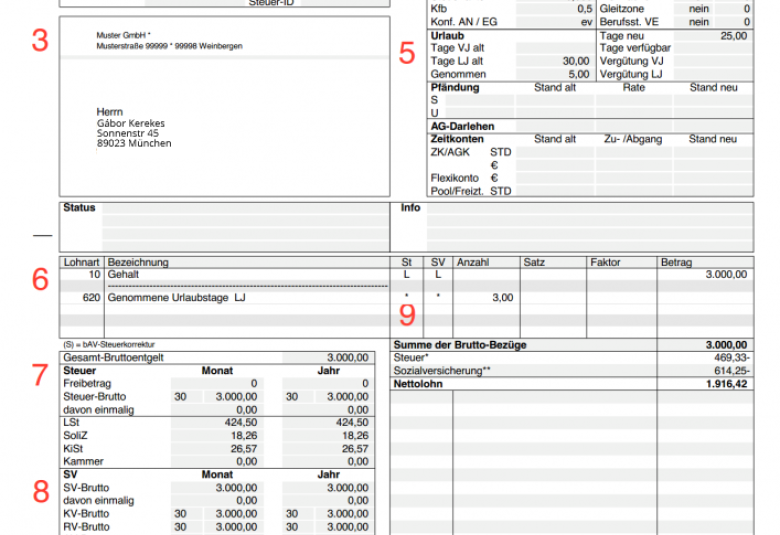
Task: Click the "Rate" column header under Pfändung
Action: coord(633,88)
